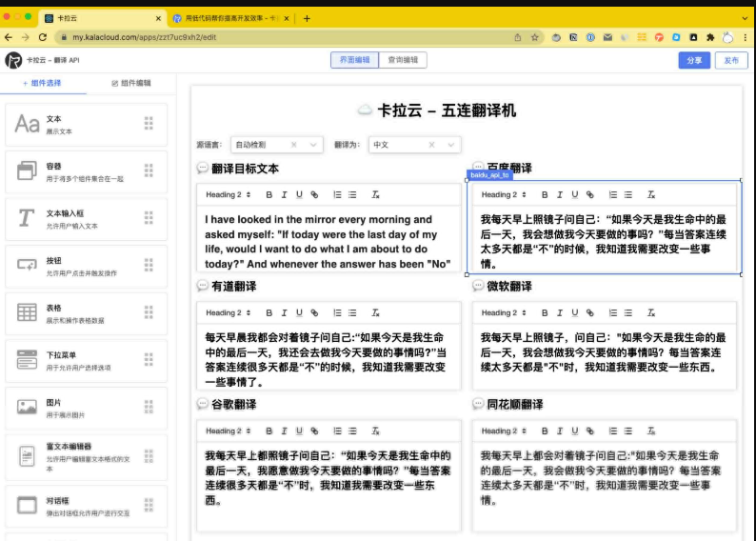Go back in browser history
This screenshot has height=541, width=756.
pos(9,37)
